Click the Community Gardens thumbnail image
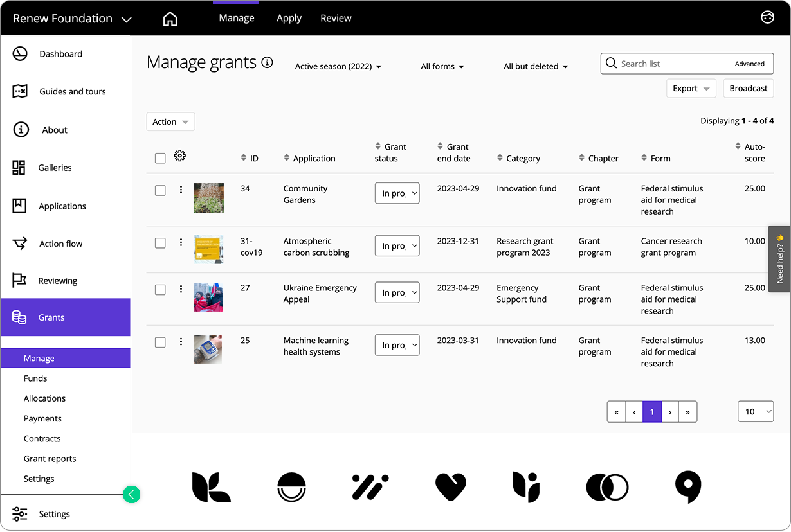The image size is (791, 532). pyautogui.click(x=208, y=198)
